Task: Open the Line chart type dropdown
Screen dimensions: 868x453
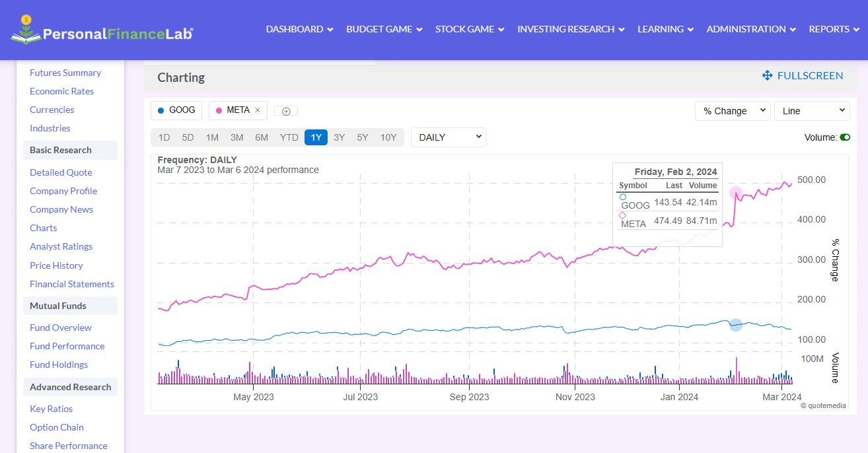Action: 812,111
